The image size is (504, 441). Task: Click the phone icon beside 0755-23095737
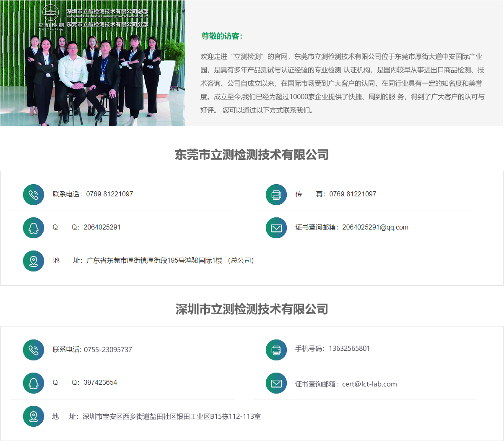[34, 350]
